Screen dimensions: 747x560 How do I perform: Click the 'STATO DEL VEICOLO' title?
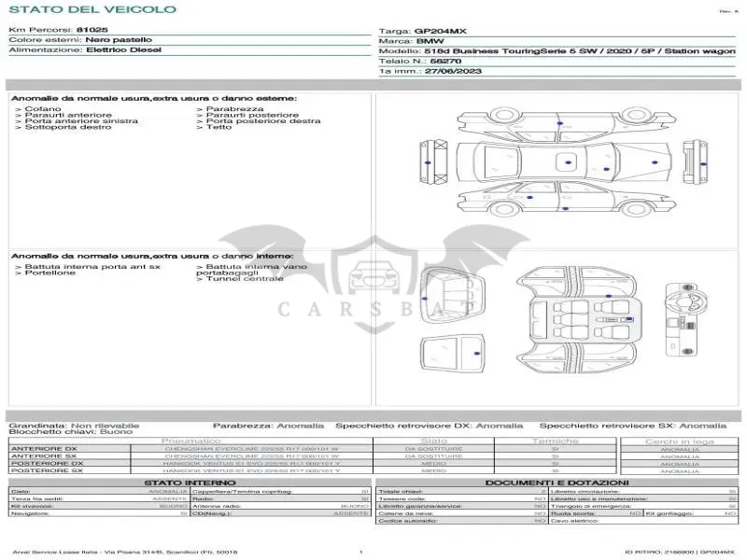[92, 9]
